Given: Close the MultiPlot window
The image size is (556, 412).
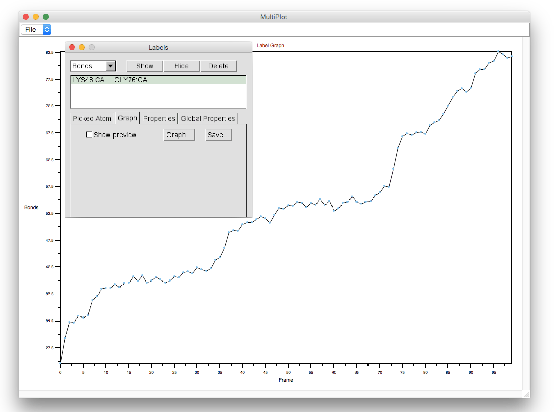Looking at the screenshot, I should click(x=26, y=17).
